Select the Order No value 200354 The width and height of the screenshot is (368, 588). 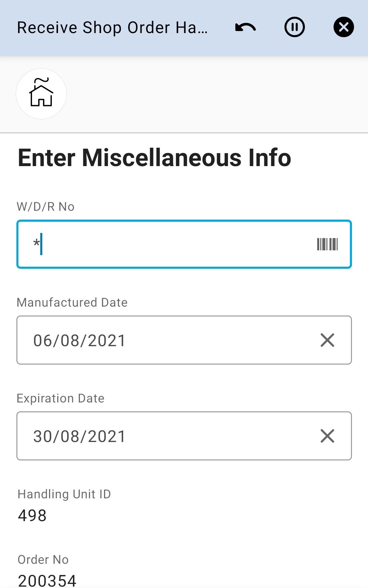pyautogui.click(x=47, y=580)
